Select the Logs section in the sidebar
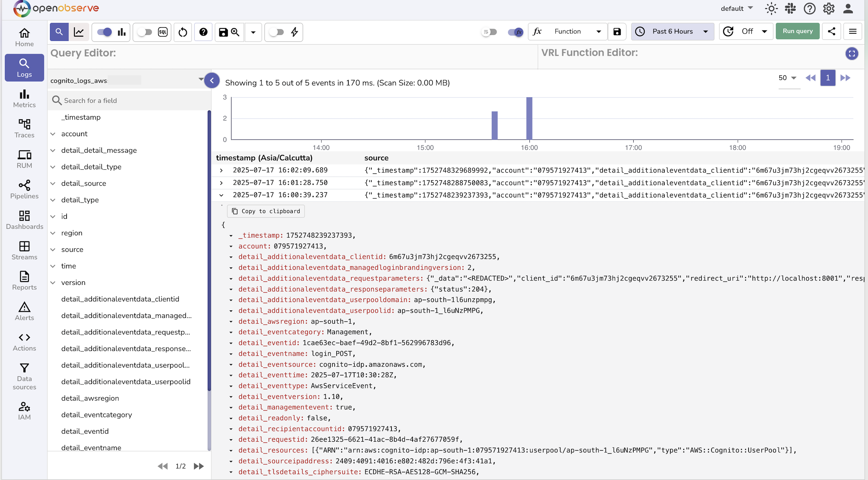The height and width of the screenshot is (480, 868). [x=24, y=67]
